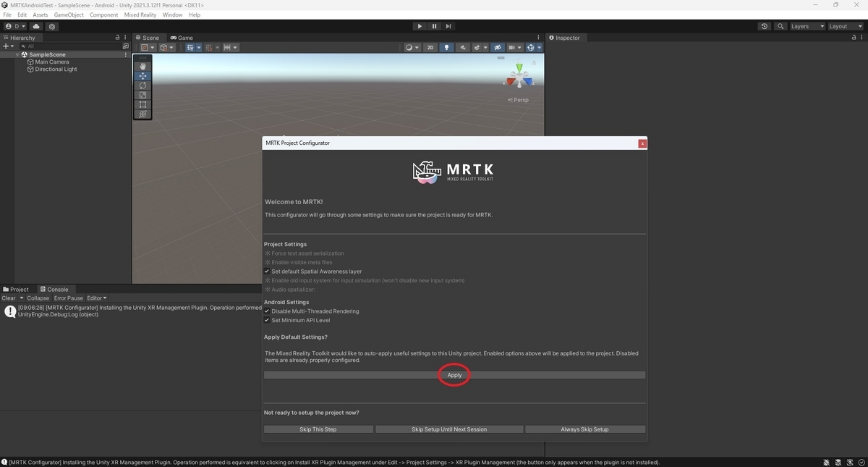Open Scene view more options menu
Image resolution: width=868 pixels, height=467 pixels.
(x=540, y=38)
